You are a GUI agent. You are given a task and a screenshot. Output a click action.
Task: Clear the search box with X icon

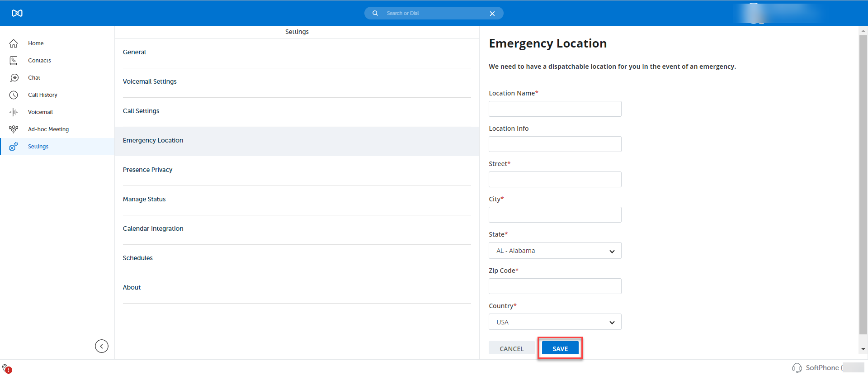(x=492, y=14)
